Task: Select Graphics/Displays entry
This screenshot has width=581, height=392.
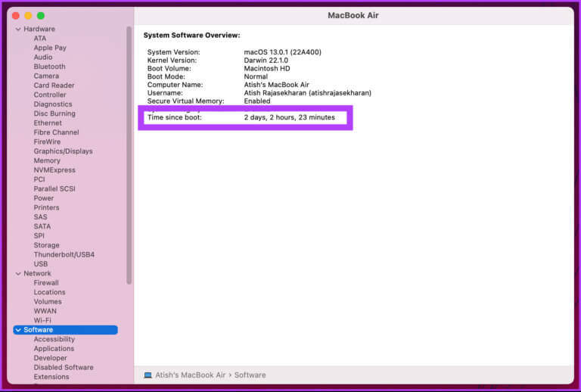Action: point(64,151)
